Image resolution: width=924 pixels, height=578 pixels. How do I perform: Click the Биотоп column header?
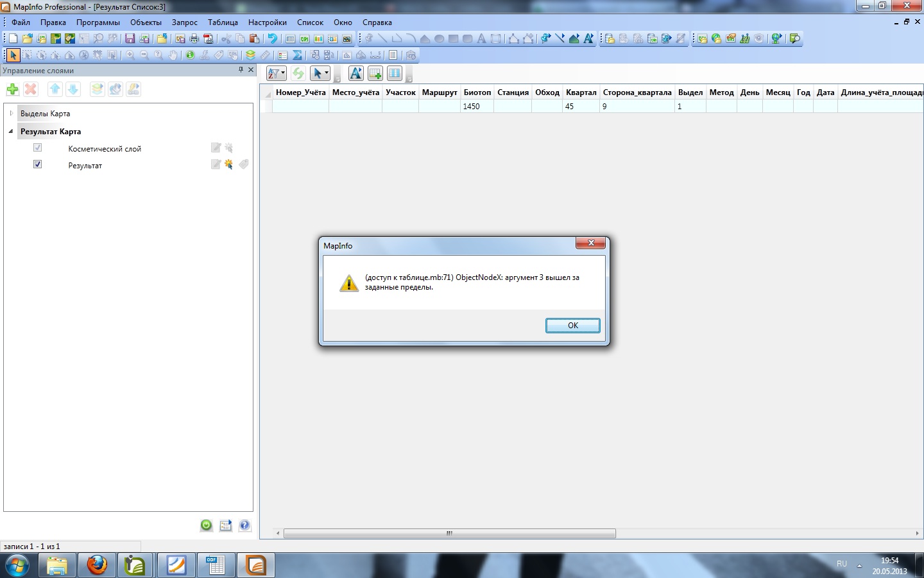[477, 92]
